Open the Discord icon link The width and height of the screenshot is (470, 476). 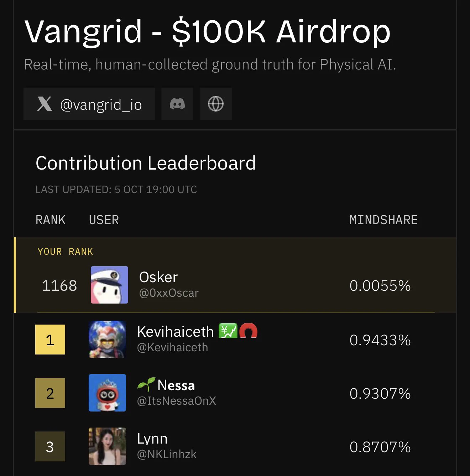[177, 104]
